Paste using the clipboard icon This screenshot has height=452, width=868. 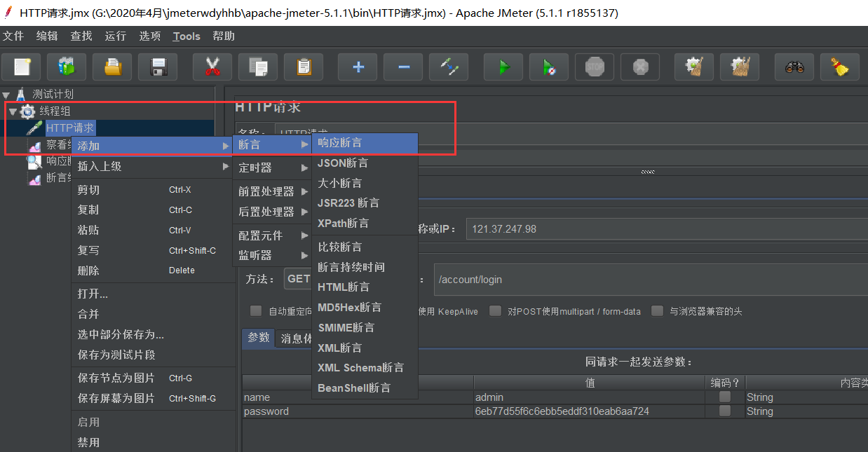pos(304,67)
